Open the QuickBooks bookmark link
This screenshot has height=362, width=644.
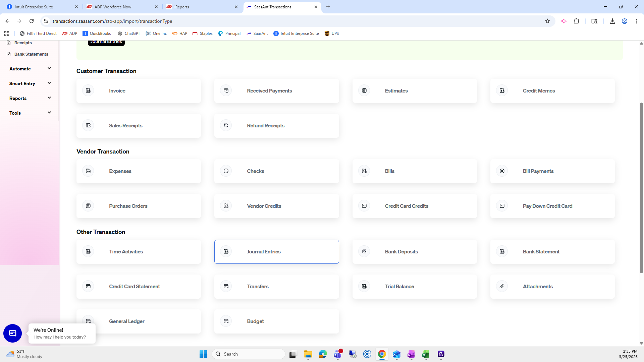point(97,34)
